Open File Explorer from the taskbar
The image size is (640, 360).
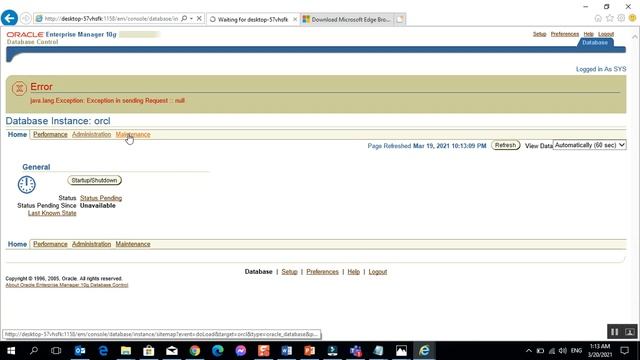pyautogui.click(x=126, y=351)
